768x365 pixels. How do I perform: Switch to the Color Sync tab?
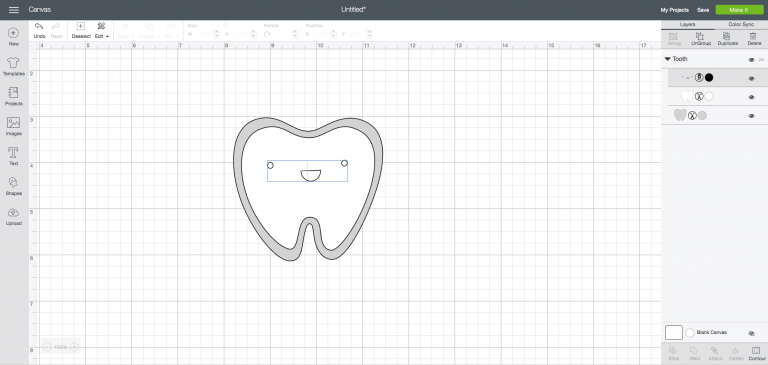pos(741,24)
